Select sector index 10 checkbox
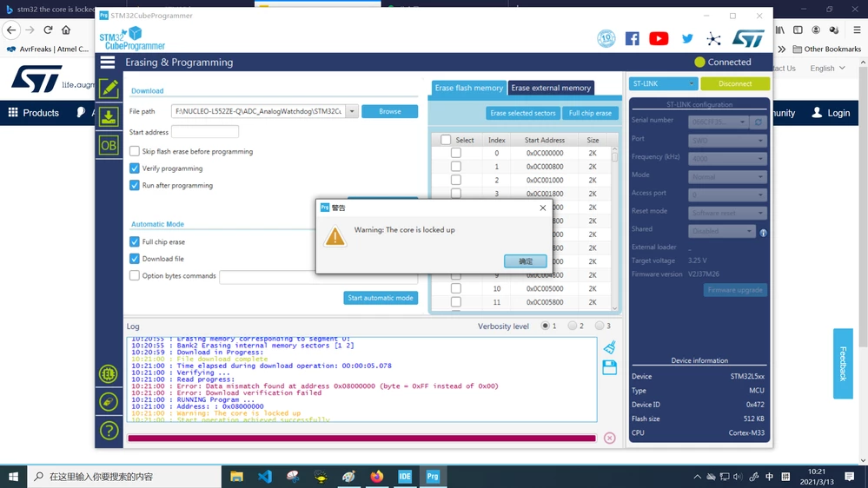The height and width of the screenshot is (488, 868). click(455, 288)
